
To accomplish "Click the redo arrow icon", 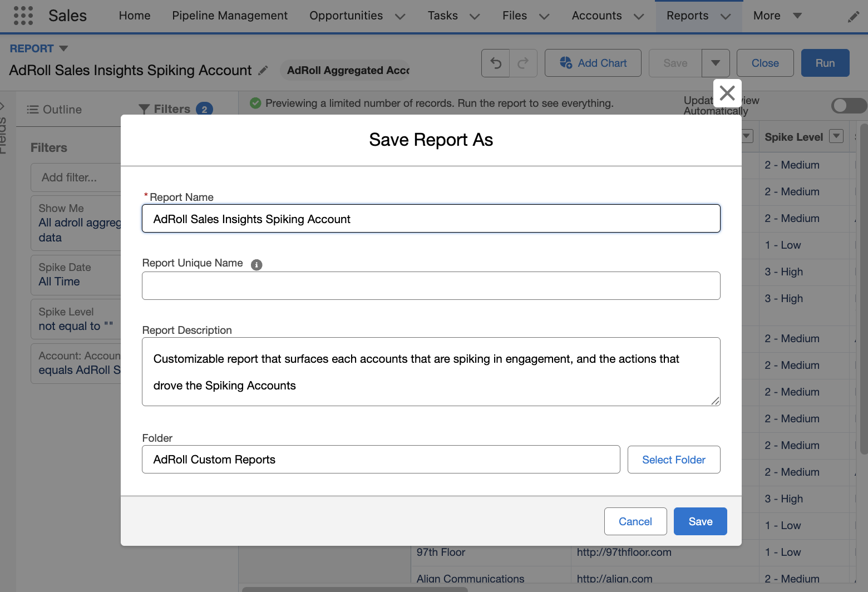I will click(x=523, y=63).
